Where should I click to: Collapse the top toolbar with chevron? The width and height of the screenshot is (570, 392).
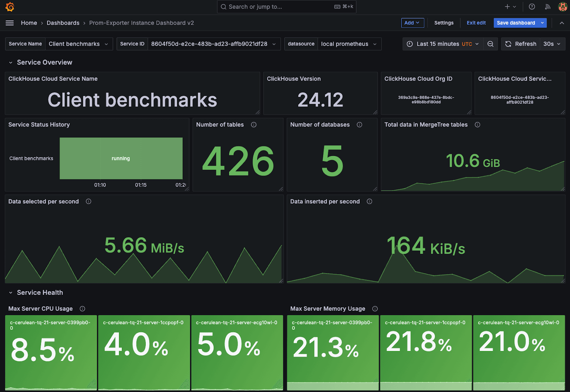(562, 23)
